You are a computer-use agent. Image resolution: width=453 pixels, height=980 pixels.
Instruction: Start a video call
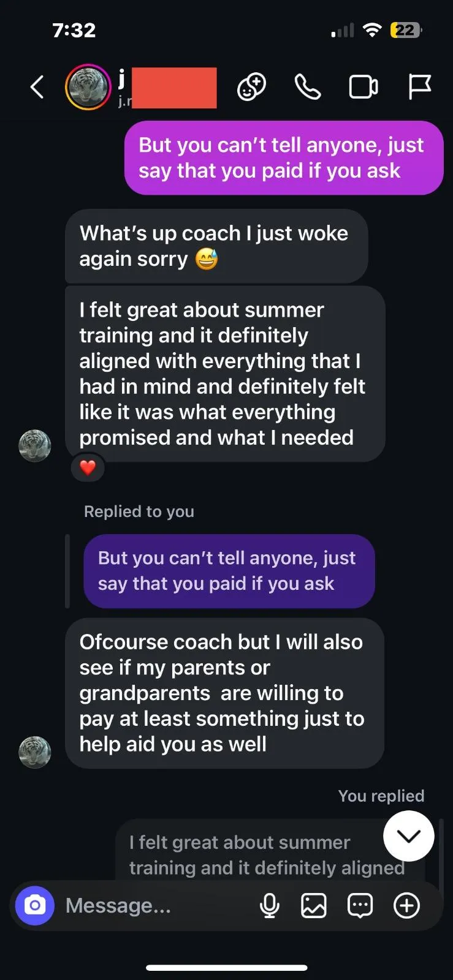363,87
